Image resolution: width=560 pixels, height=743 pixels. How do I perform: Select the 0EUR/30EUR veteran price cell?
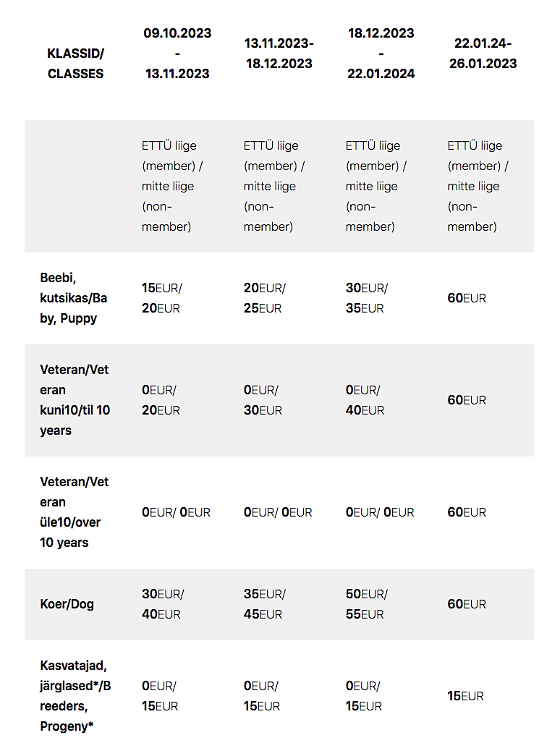click(x=263, y=400)
